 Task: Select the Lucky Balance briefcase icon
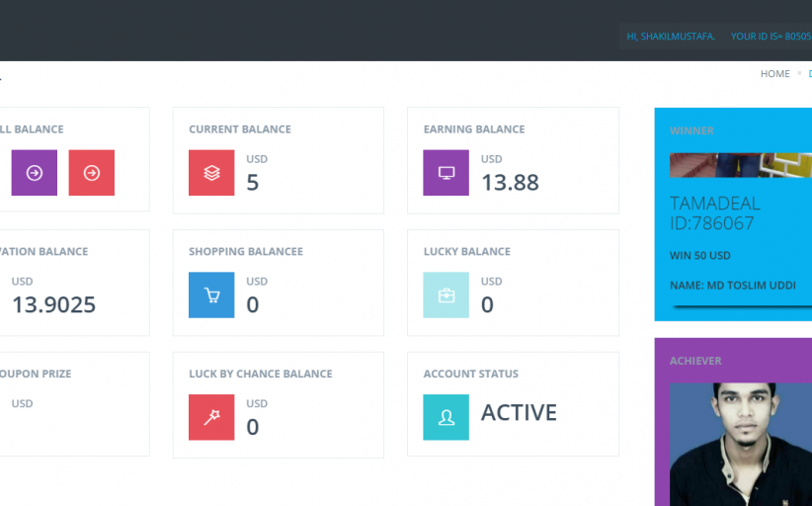click(x=447, y=295)
